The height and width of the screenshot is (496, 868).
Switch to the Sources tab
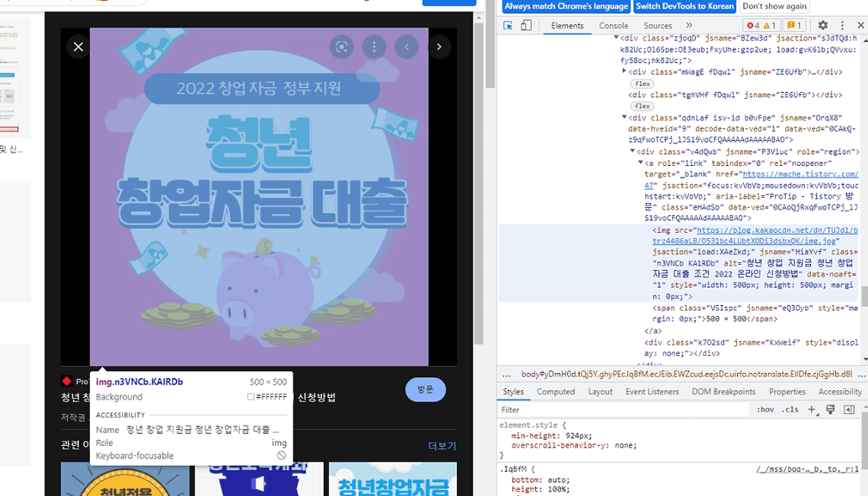pos(657,25)
